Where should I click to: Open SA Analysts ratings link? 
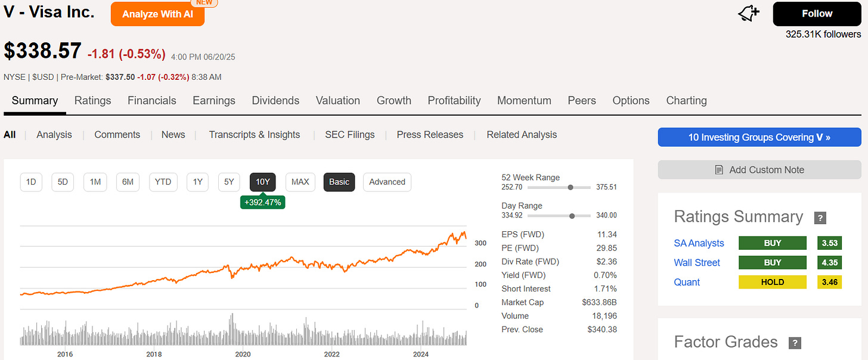click(699, 243)
